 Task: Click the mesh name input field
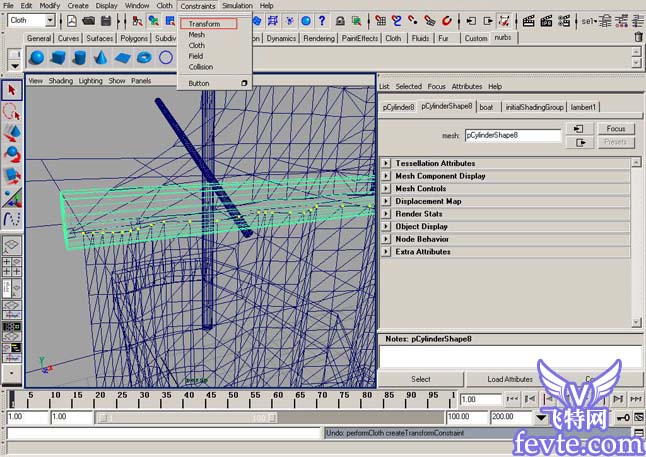click(x=513, y=135)
